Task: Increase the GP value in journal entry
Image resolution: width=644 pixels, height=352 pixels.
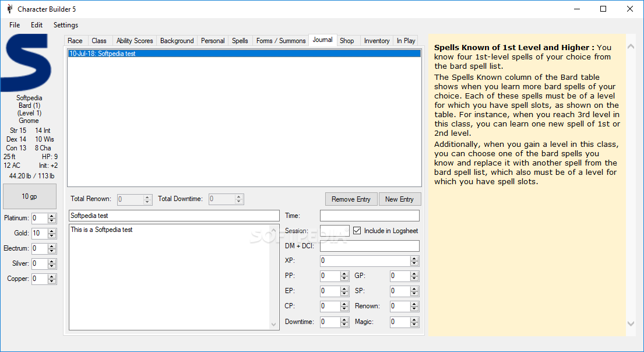Action: click(x=414, y=274)
